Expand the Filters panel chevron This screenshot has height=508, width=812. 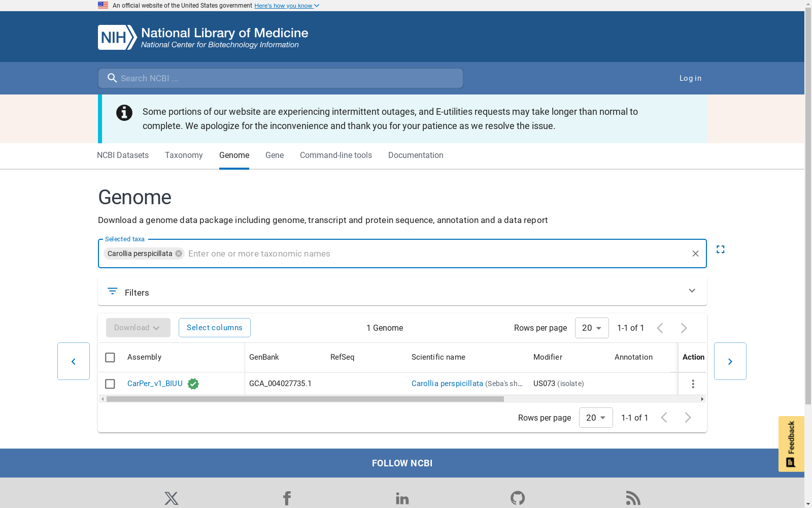pyautogui.click(x=692, y=291)
